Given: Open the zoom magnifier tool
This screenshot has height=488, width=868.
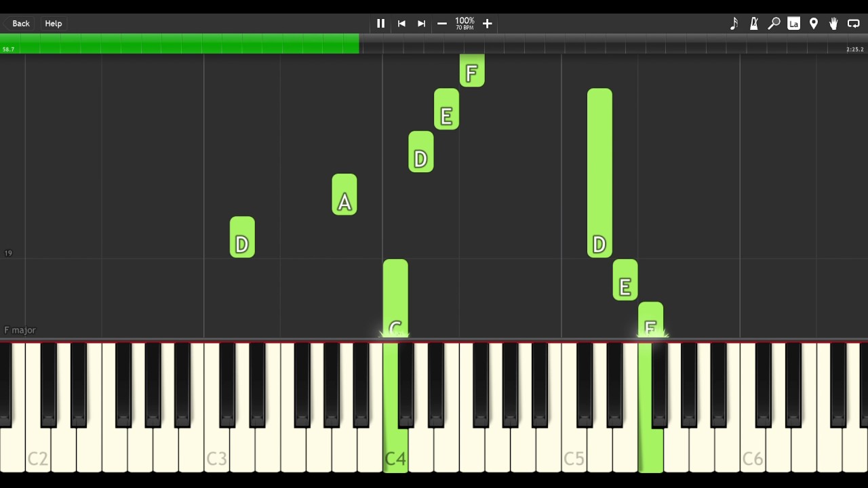Looking at the screenshot, I should pyautogui.click(x=774, y=24).
